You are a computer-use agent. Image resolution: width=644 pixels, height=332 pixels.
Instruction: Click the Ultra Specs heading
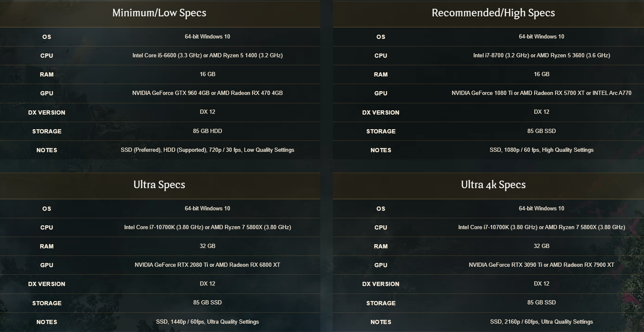pos(159,185)
